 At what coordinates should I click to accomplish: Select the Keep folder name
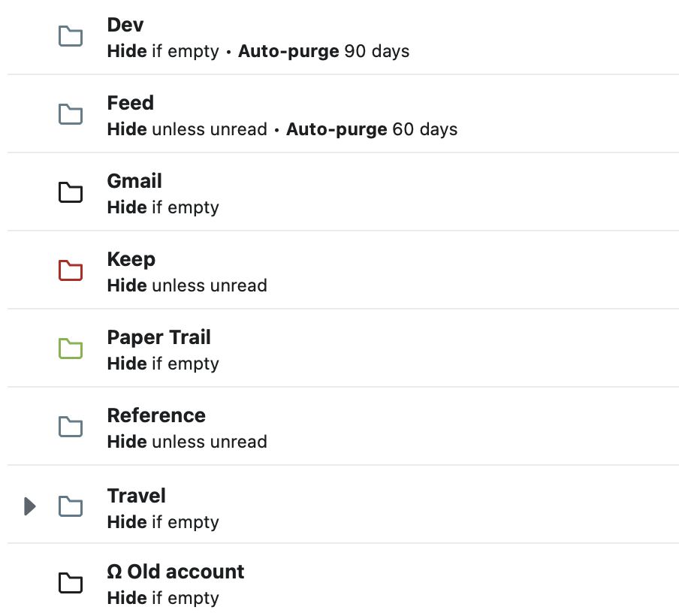point(131,259)
